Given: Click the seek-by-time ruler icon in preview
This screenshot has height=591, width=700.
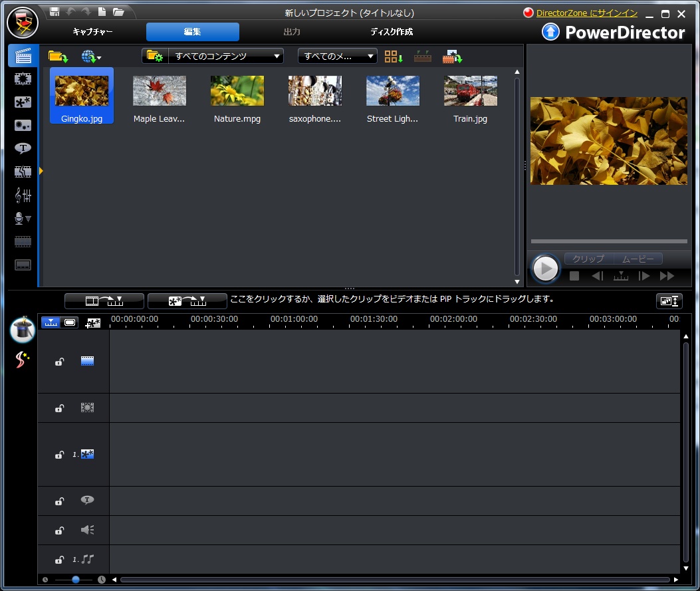Looking at the screenshot, I should [x=620, y=277].
